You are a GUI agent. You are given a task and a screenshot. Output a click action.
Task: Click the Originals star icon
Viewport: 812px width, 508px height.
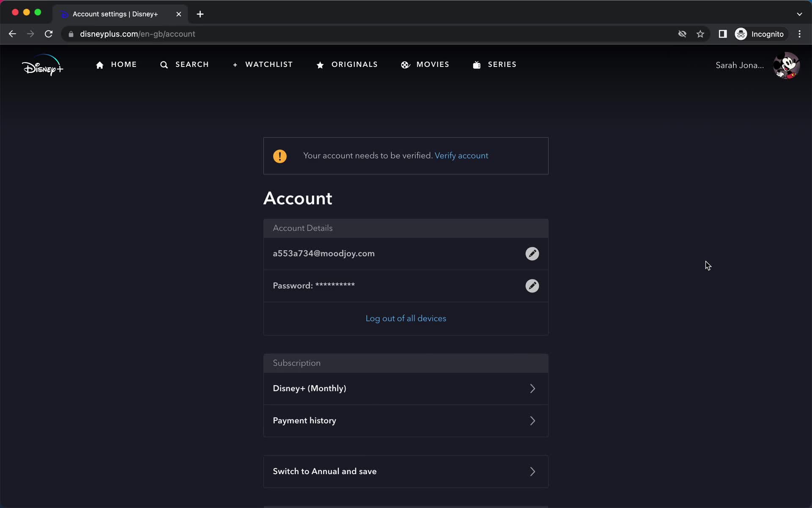pos(320,65)
